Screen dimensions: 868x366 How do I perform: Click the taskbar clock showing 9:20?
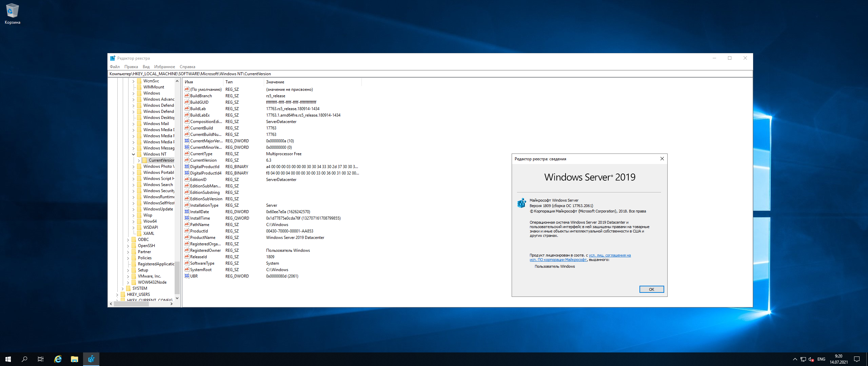839,359
